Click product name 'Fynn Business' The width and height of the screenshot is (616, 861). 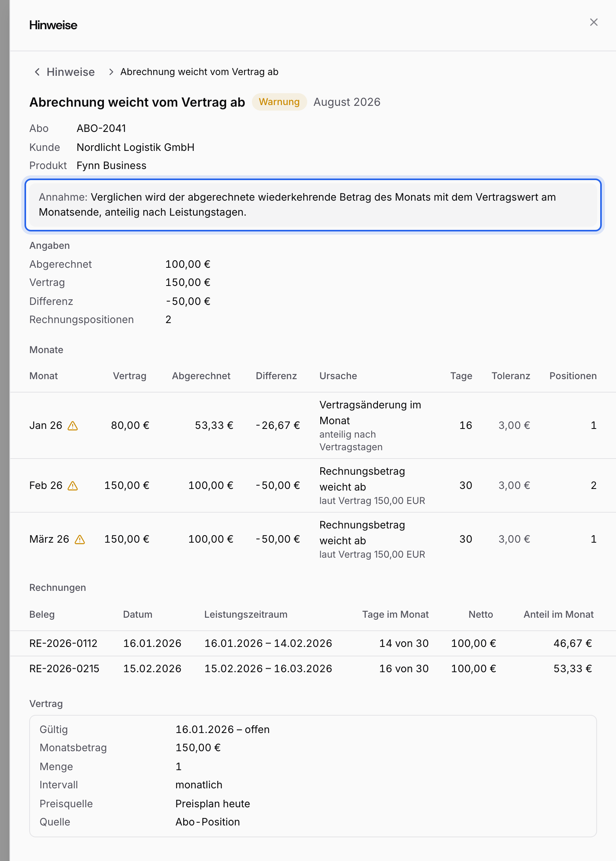[111, 165]
